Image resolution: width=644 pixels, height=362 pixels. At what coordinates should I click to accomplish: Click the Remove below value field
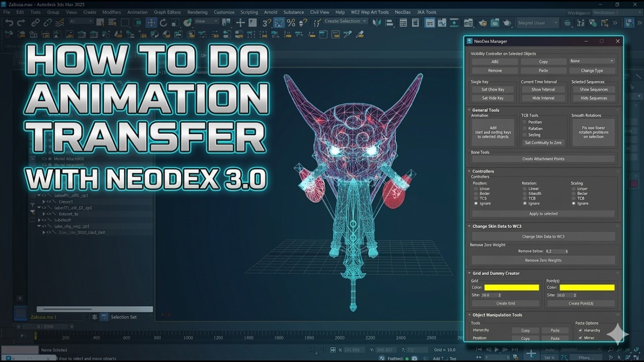tap(556, 251)
